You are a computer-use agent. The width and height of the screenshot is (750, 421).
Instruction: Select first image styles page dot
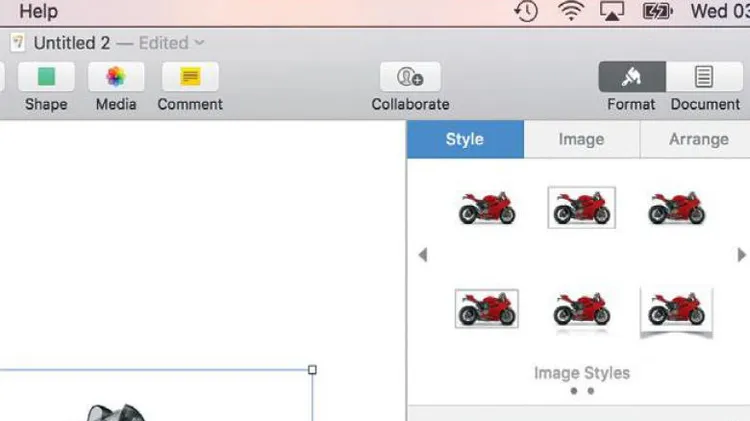point(574,391)
